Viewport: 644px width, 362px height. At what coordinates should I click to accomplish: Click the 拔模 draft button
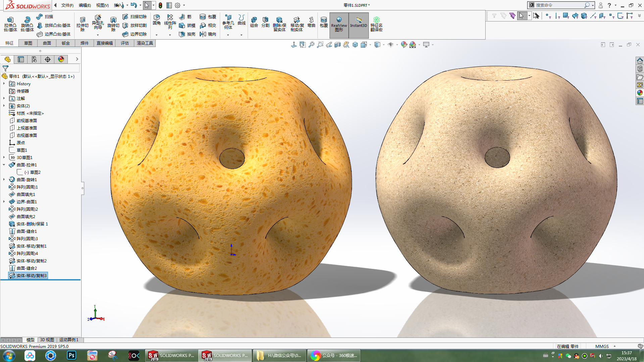click(x=187, y=25)
